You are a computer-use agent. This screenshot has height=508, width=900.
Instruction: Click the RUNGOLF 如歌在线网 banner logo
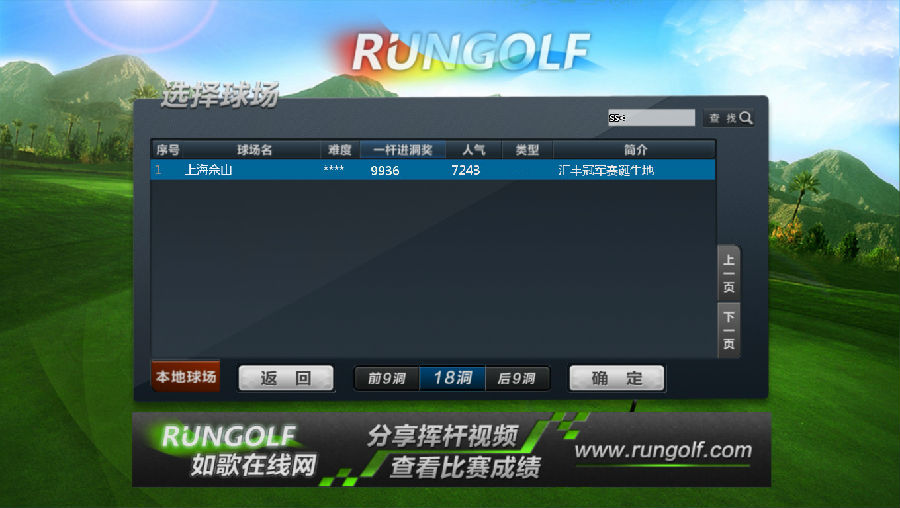[240, 450]
